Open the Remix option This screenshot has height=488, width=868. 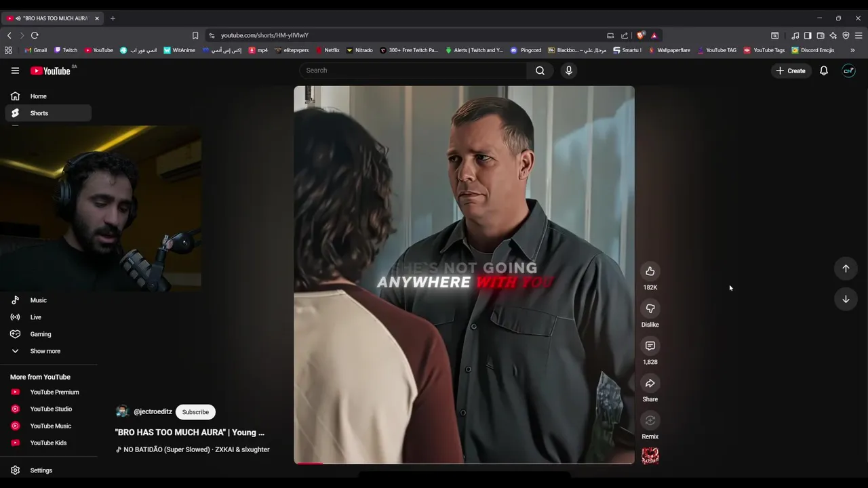tap(650, 420)
